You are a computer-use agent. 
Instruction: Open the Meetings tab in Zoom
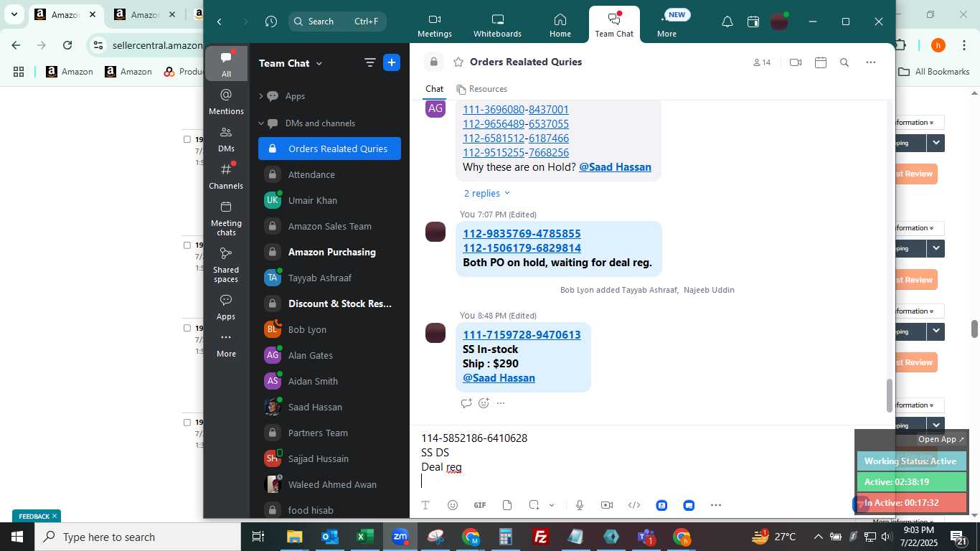click(434, 25)
